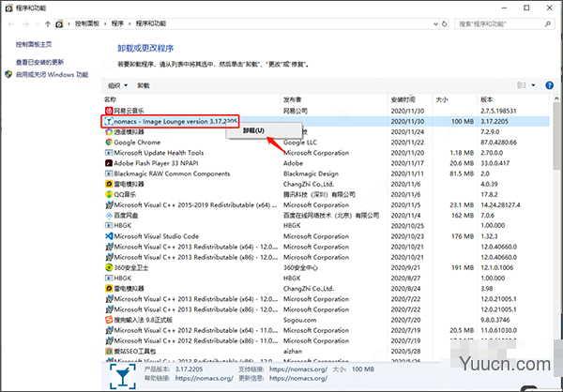Click the QQ音乐 program icon
This screenshot has width=563, height=392.
point(109,194)
